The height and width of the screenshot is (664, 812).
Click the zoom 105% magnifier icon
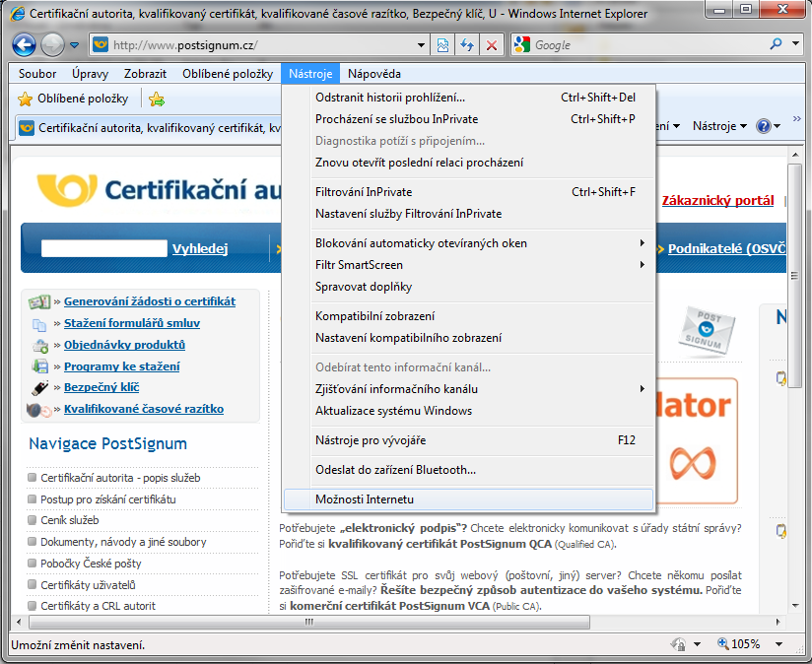[x=723, y=644]
